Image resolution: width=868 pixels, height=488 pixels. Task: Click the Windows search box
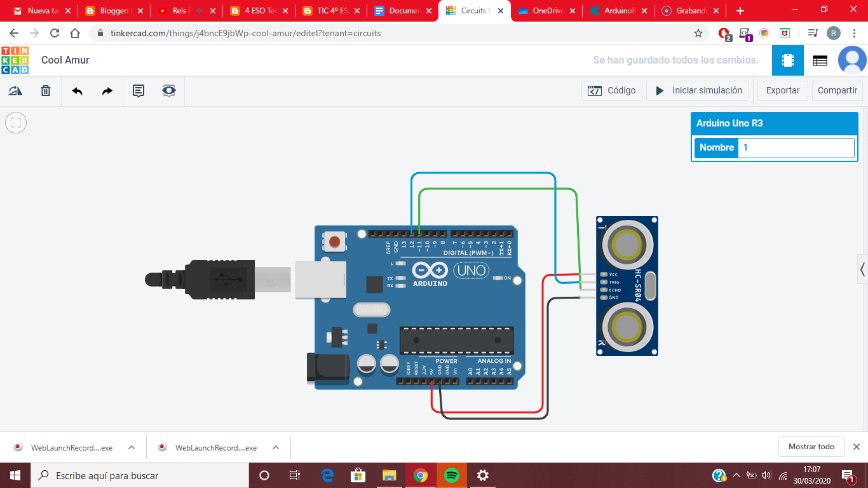coord(140,475)
